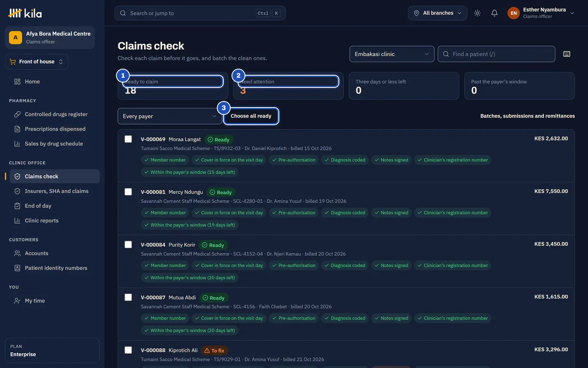
Task: Click End of day clipboard icon
Action: tap(17, 206)
